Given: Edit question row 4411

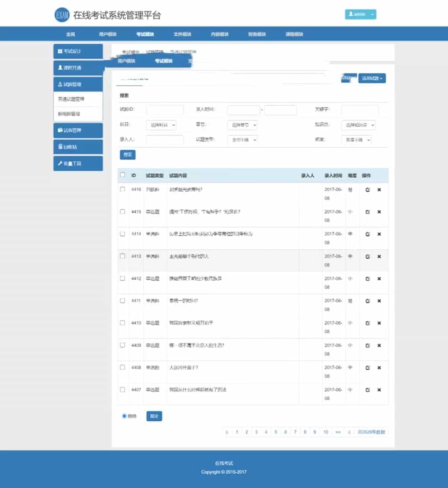Looking at the screenshot, I should pos(368,301).
